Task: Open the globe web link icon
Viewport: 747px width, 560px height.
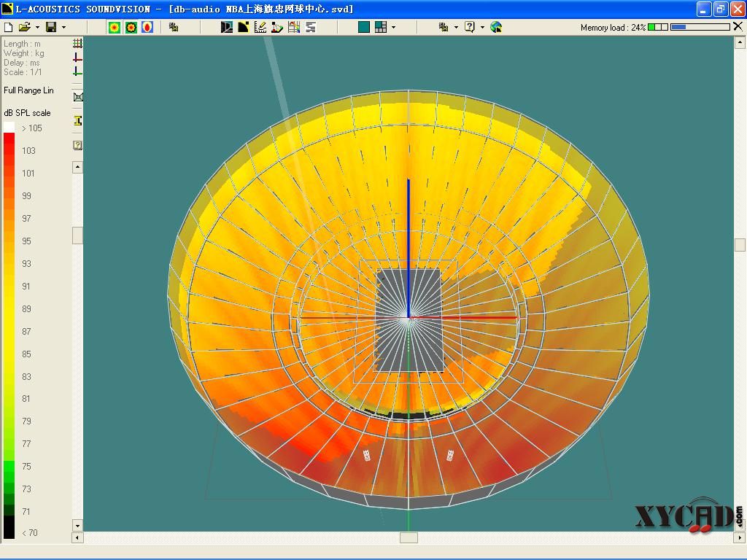Action: click(496, 27)
